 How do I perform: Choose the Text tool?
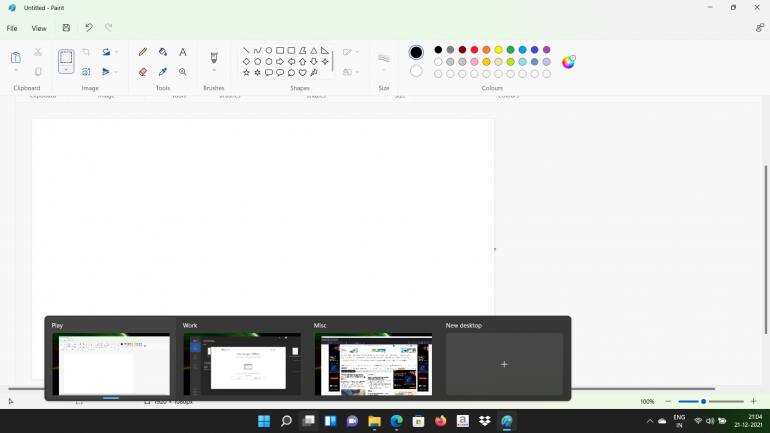[x=183, y=52]
